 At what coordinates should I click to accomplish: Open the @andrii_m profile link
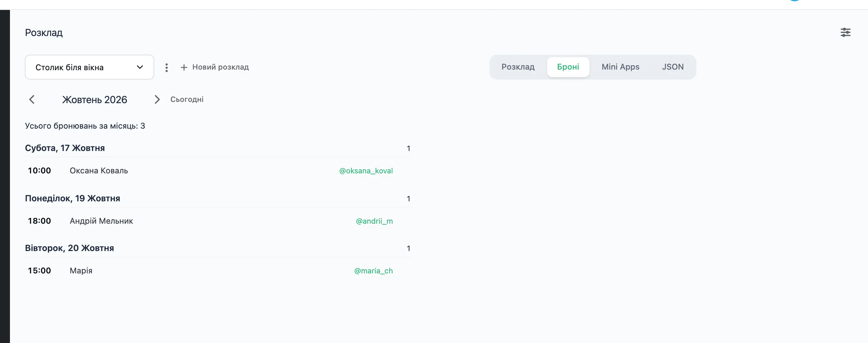pos(374,221)
